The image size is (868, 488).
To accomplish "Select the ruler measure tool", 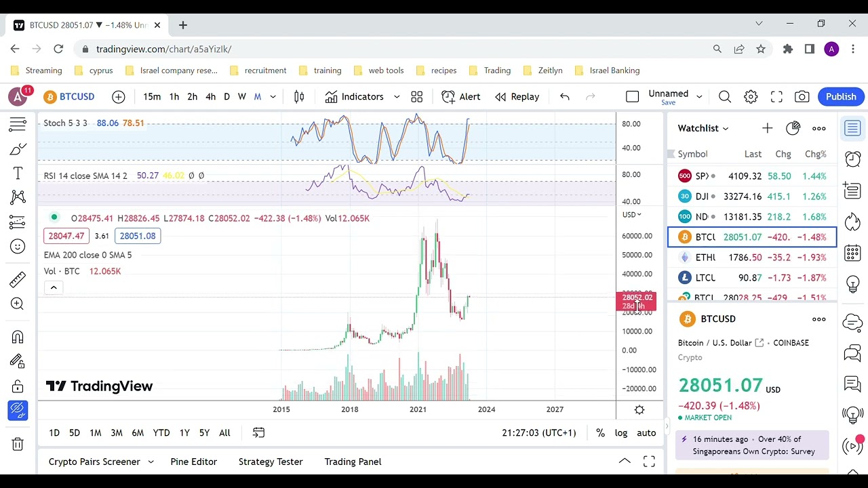I will coord(18,279).
